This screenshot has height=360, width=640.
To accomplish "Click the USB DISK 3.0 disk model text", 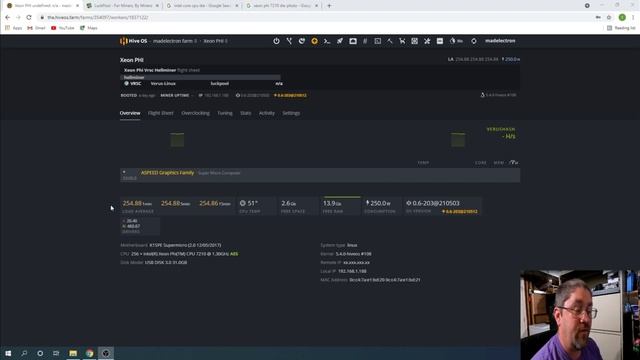I will (x=166, y=262).
